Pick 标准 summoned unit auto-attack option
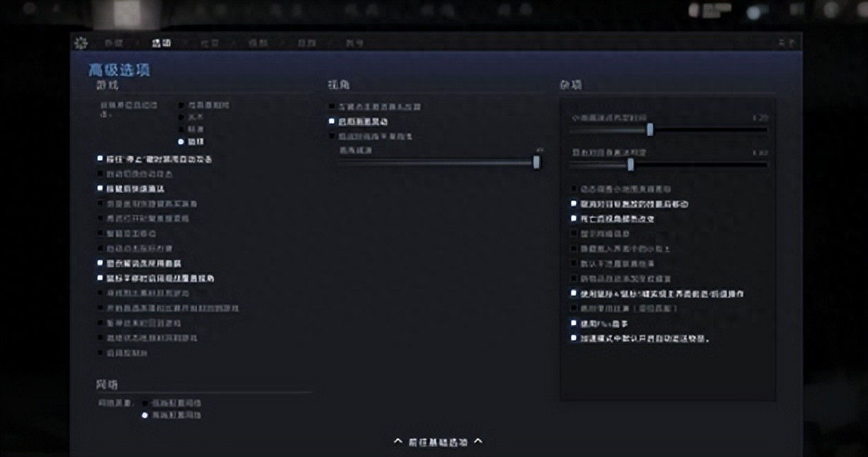Image resolution: width=868 pixels, height=457 pixels. pyautogui.click(x=181, y=129)
